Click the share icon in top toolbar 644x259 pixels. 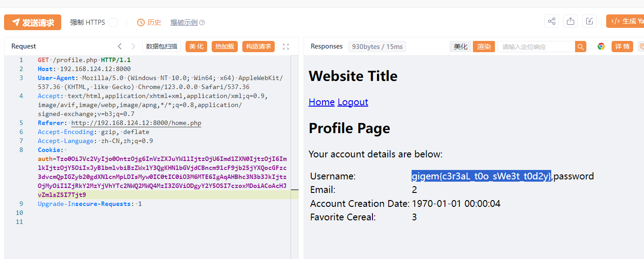[x=552, y=21]
